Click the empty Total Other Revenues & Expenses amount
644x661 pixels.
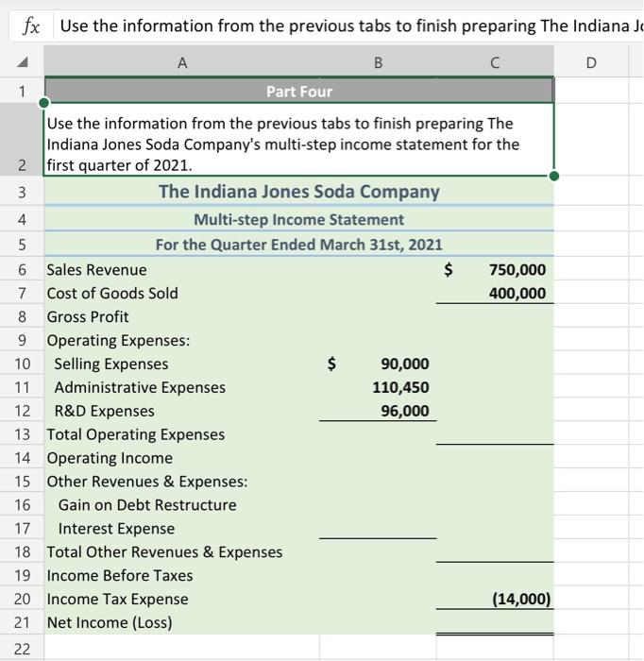[x=495, y=551]
